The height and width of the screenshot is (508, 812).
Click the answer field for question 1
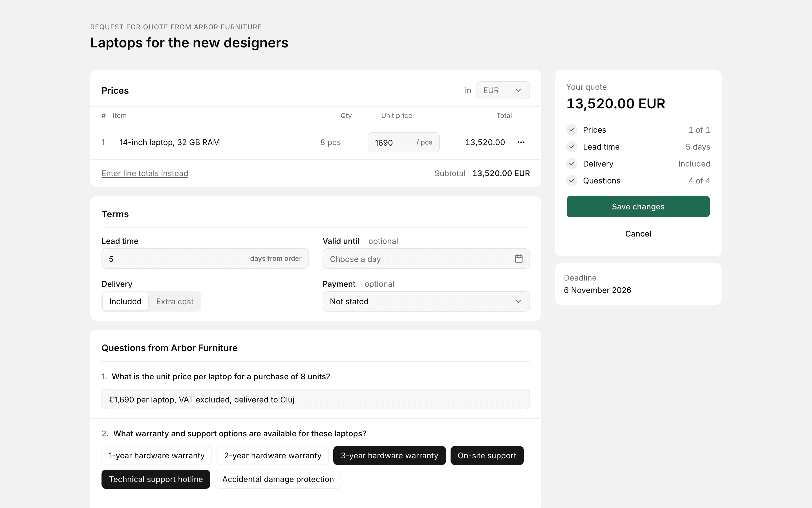click(315, 399)
